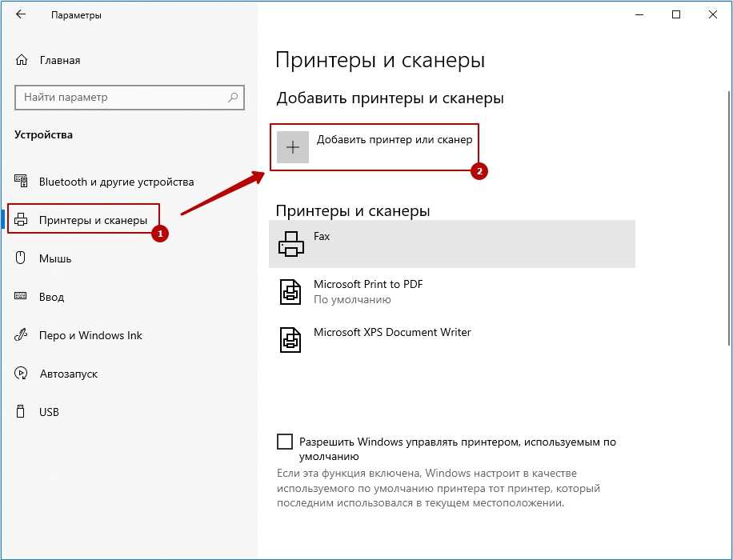This screenshot has height=560, width=733.
Task: Open Bluetooth и другие устройства section
Action: pyautogui.click(x=116, y=182)
